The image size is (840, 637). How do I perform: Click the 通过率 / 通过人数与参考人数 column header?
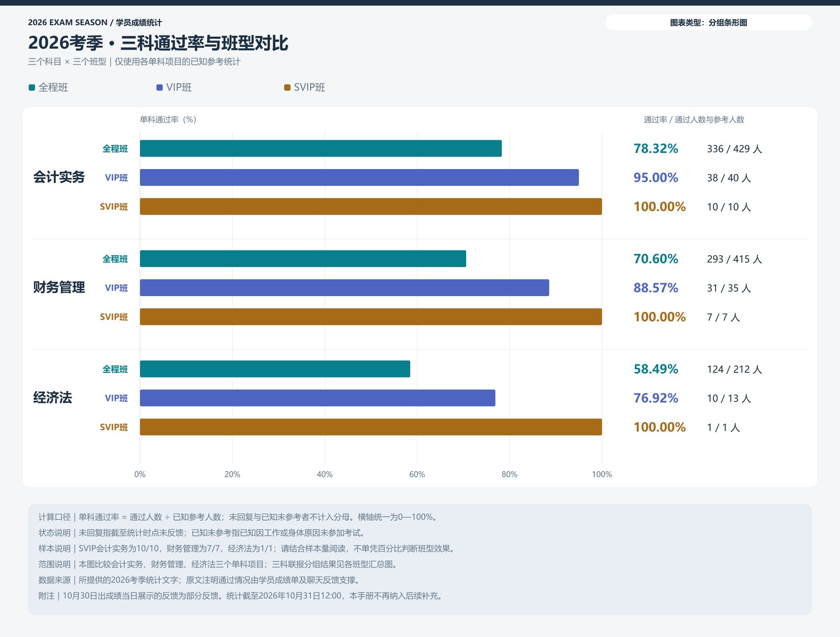694,120
